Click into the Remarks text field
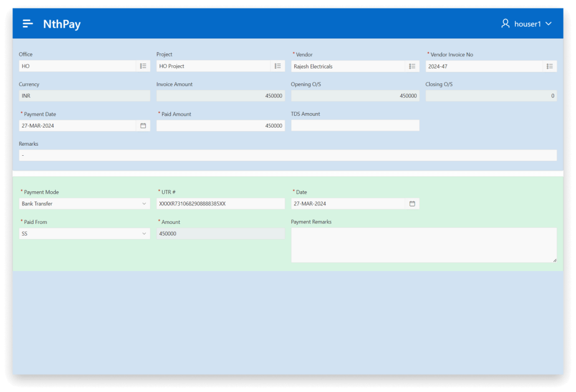This screenshot has height=392, width=576. pos(287,155)
